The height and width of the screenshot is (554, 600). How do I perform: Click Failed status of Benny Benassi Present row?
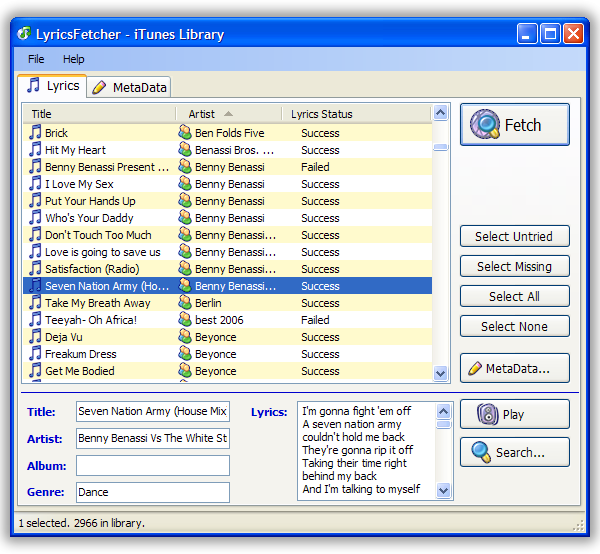pos(315,167)
